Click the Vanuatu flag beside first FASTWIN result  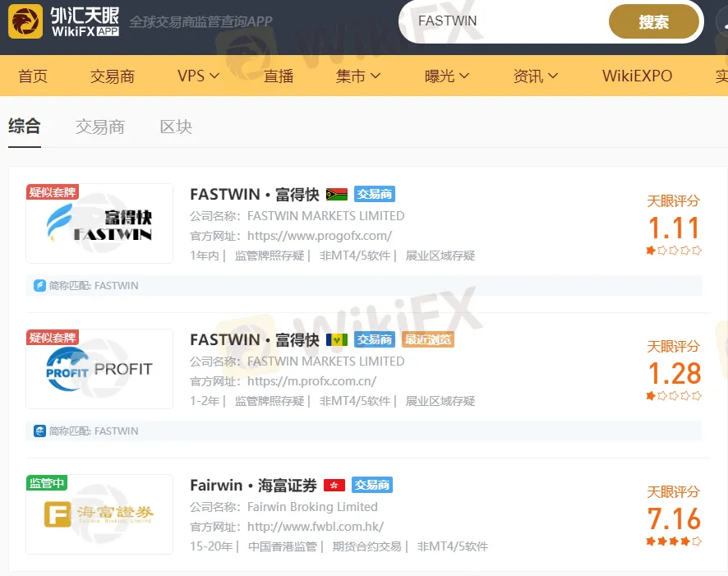click(337, 194)
